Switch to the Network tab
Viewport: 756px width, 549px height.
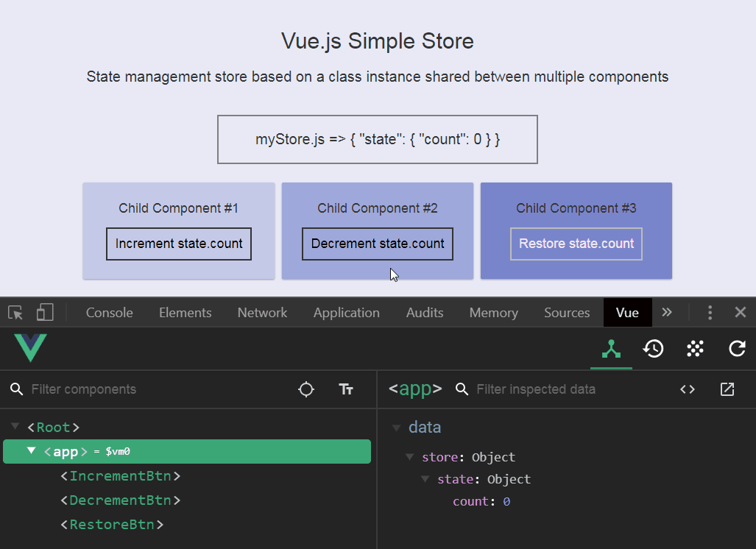262,312
